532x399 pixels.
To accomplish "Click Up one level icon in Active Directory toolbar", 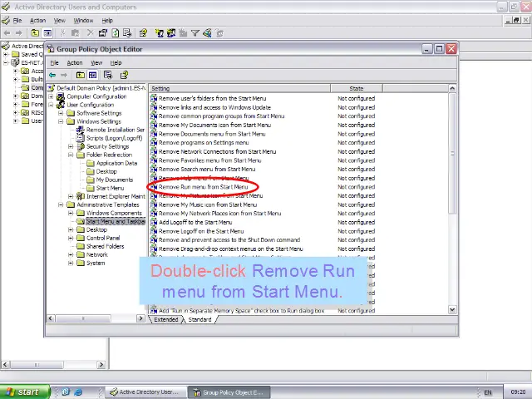I will click(x=35, y=33).
